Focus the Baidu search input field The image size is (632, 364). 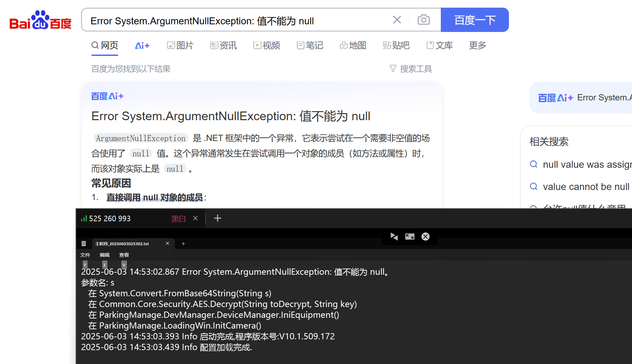click(x=240, y=20)
